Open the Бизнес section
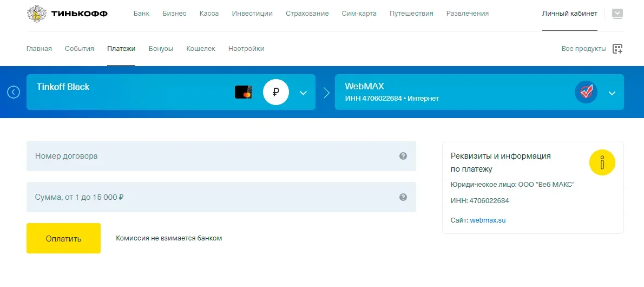This screenshot has width=644, height=287. pos(175,14)
